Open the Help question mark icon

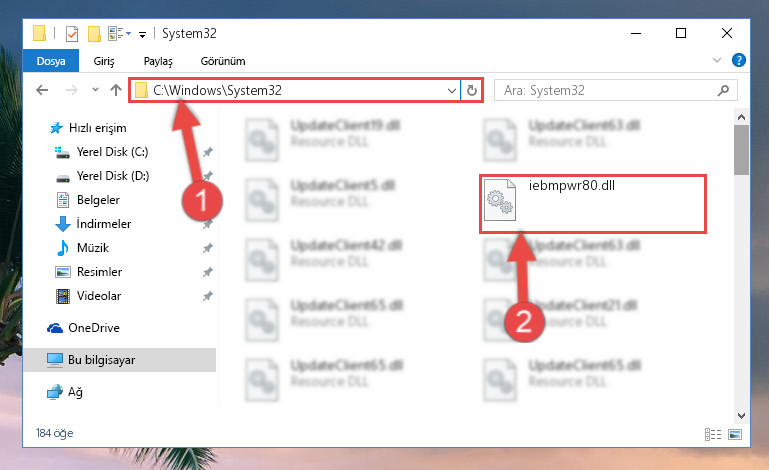click(x=738, y=60)
